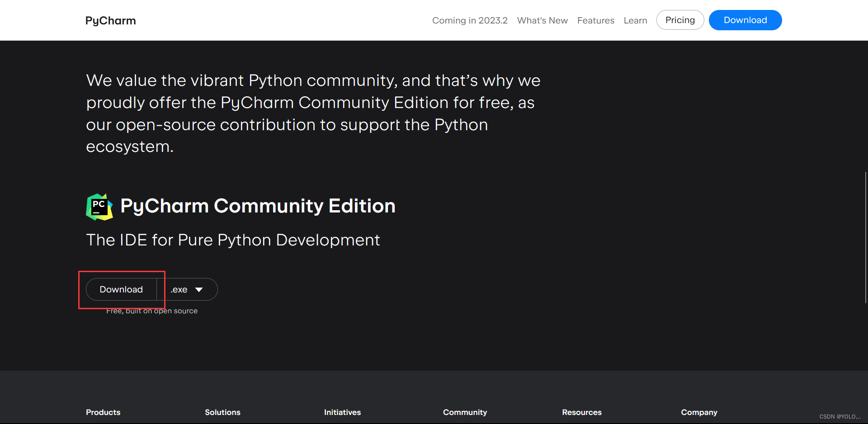Open the Resources footer section
This screenshot has width=868, height=424.
coord(581,412)
